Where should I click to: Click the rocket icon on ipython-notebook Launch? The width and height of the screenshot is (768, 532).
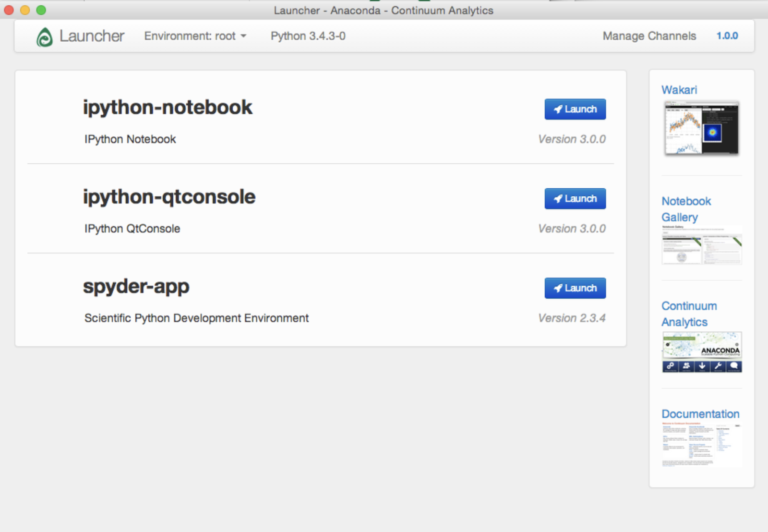click(558, 109)
